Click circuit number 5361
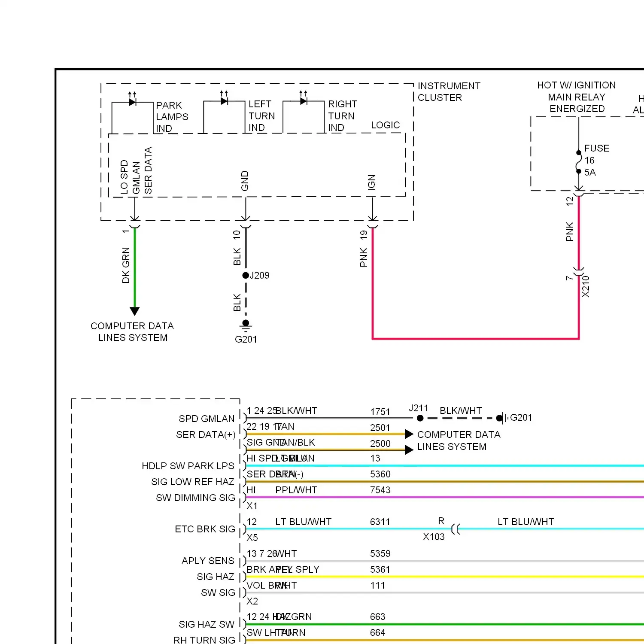Viewport: 644px width, 644px height. point(380,569)
